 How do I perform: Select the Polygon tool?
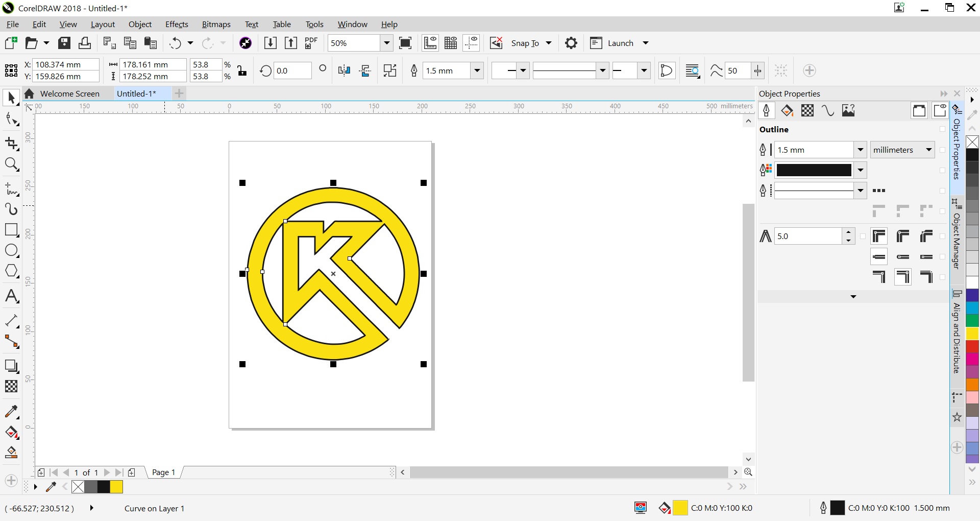[11, 271]
